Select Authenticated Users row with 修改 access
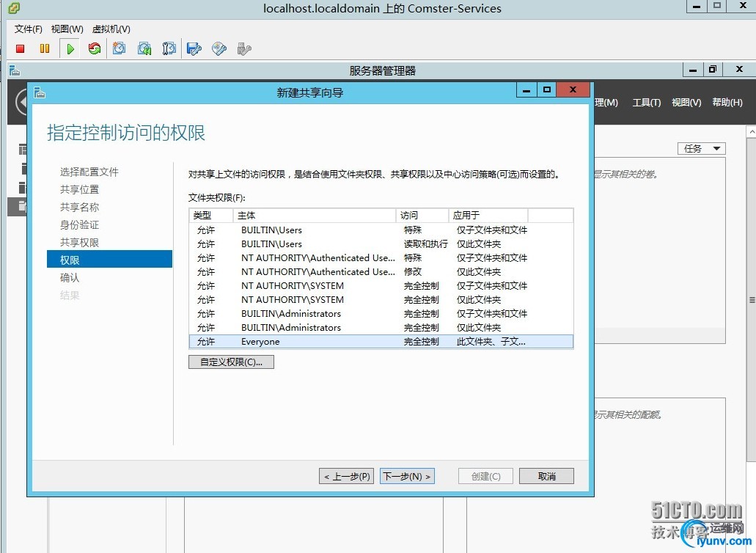This screenshot has width=756, height=553. [x=381, y=272]
